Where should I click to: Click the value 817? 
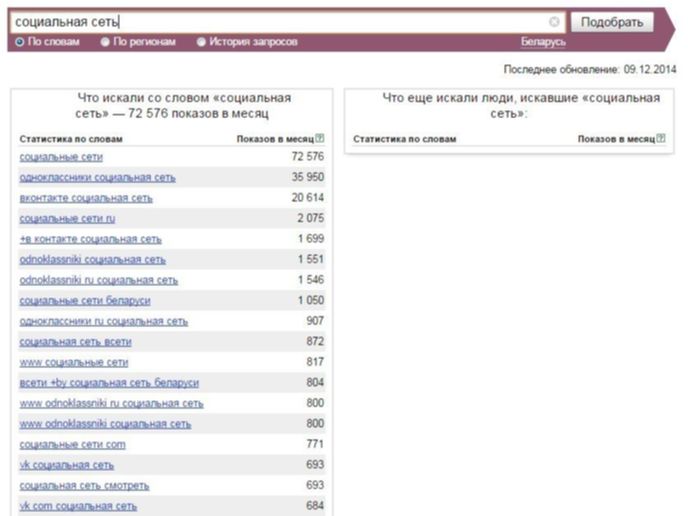coord(315,362)
